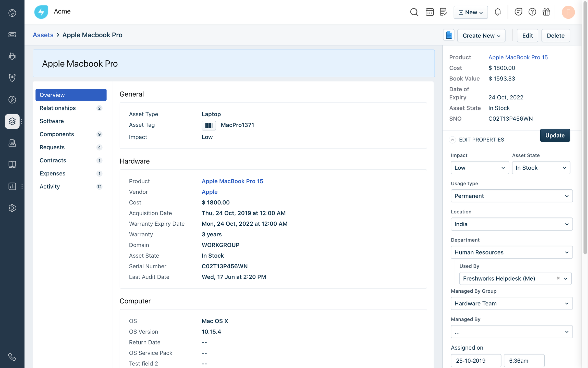Viewport: 588px width, 368px height.
Task: Open the Tickets icon in the sidebar
Action: [x=12, y=34]
